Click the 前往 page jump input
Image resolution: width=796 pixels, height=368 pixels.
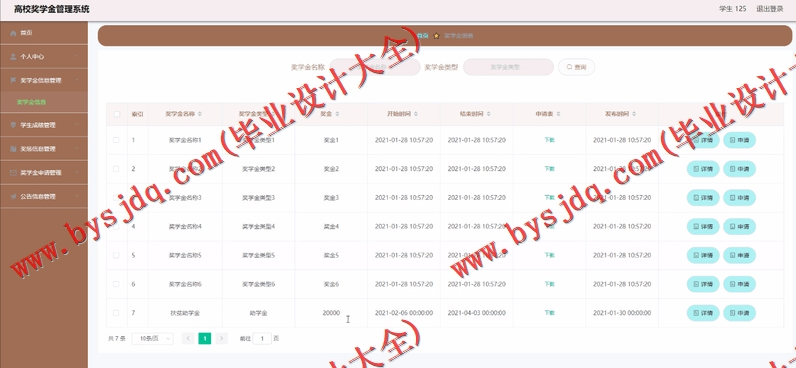[262, 339]
